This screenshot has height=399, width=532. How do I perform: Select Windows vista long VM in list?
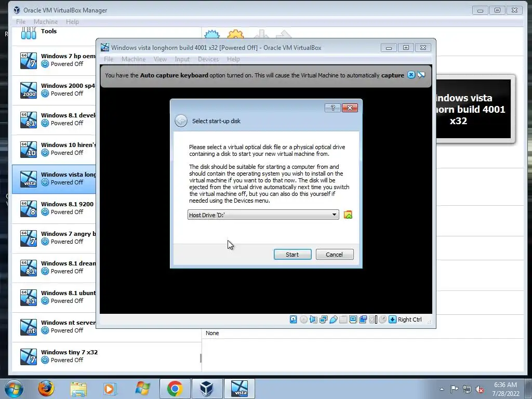(x=54, y=179)
